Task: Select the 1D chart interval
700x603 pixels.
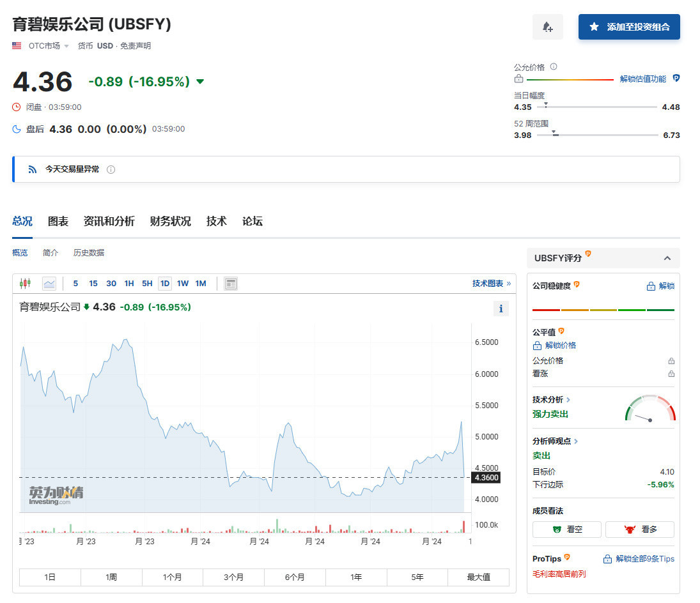Action: coord(165,284)
